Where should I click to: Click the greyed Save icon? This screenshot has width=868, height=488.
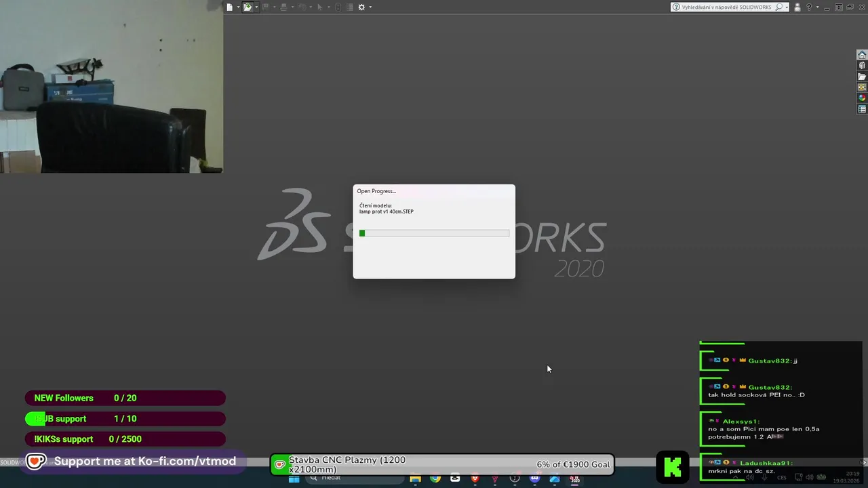(x=266, y=7)
